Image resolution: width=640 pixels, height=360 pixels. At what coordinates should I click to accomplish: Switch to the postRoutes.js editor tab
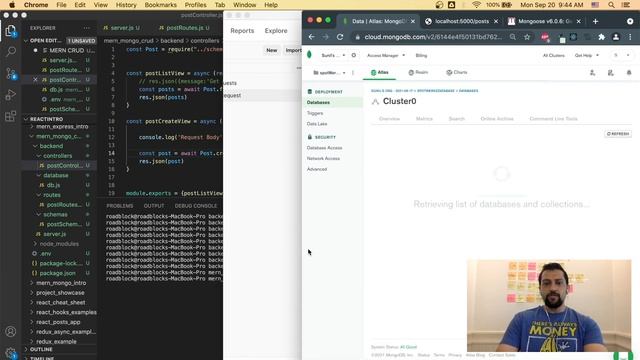184,28
